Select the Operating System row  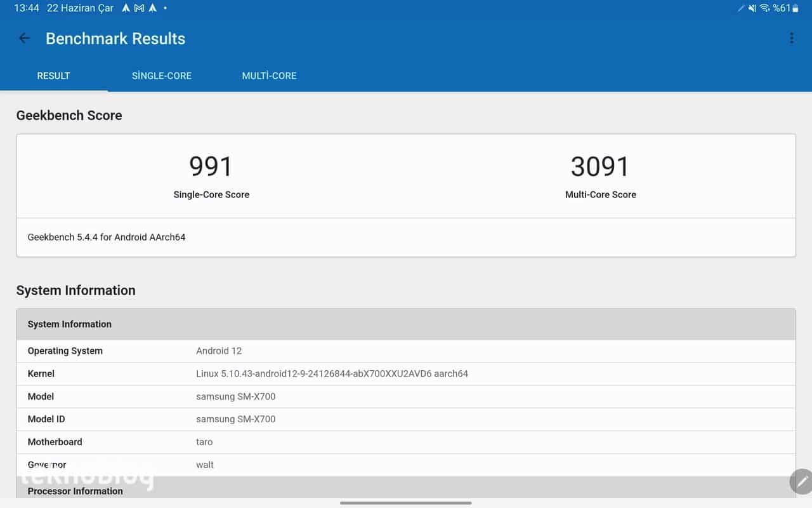coord(406,351)
